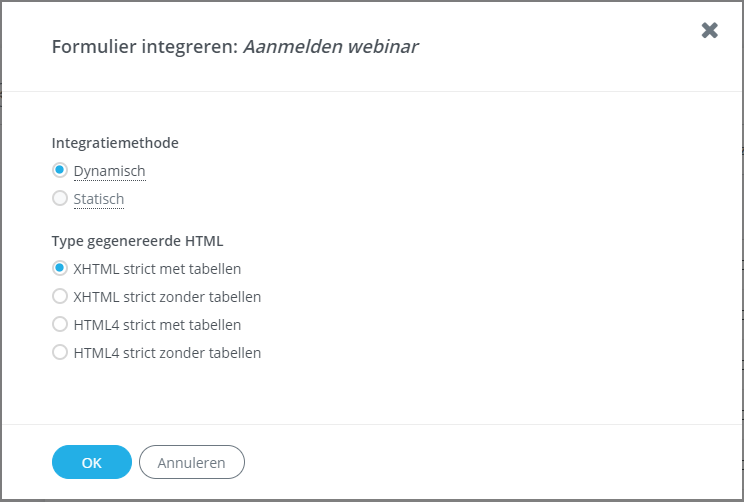Screen dimensions: 744x502
Task: Cancel via the Annuleren button
Action: (192, 462)
